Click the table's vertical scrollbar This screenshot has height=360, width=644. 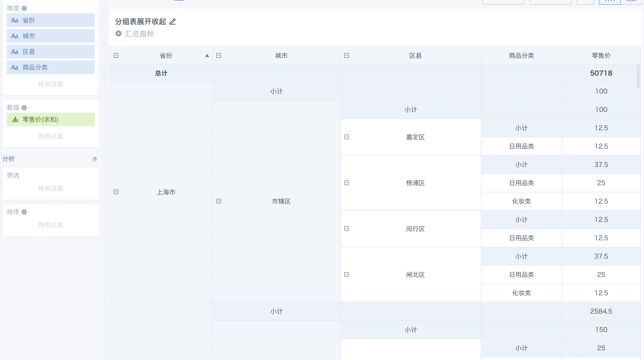click(x=638, y=77)
